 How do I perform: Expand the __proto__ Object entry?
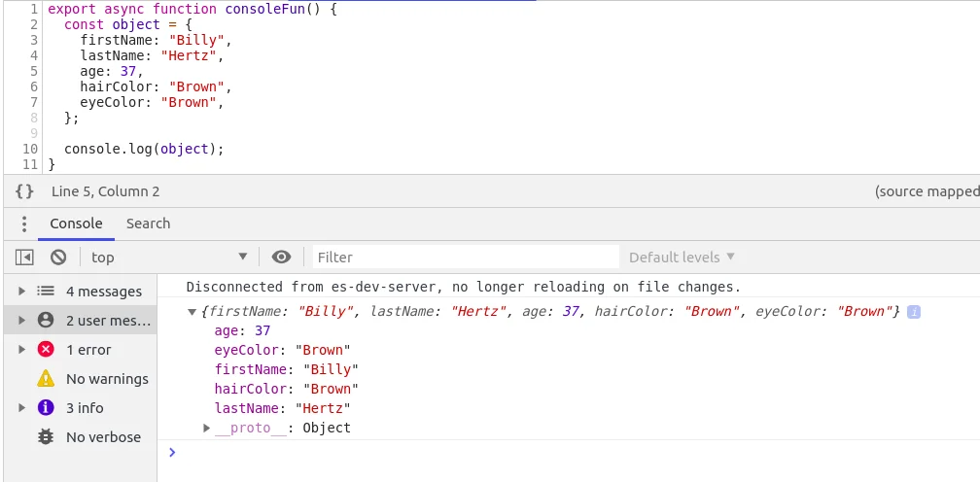click(207, 428)
